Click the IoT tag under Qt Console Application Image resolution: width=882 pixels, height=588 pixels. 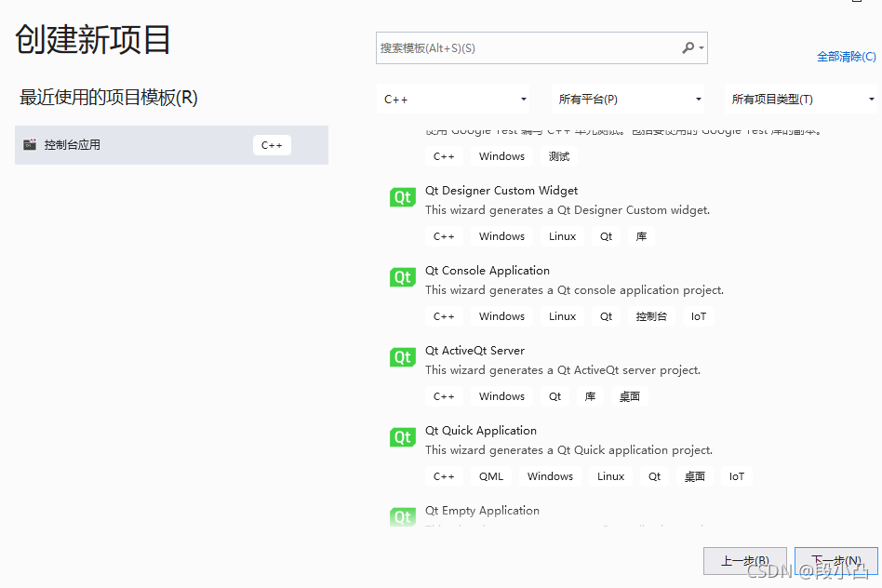tap(699, 316)
